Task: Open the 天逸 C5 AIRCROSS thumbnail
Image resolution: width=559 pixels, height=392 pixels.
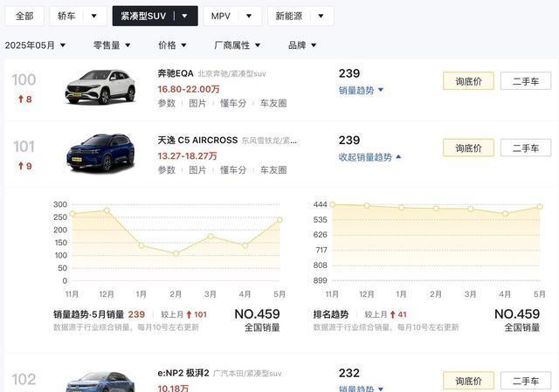Action: [100, 154]
